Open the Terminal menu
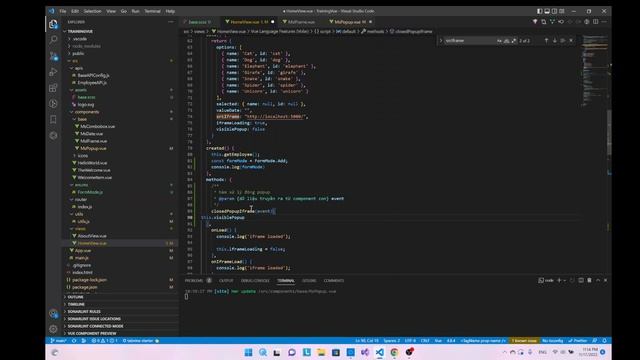 pyautogui.click(x=152, y=11)
